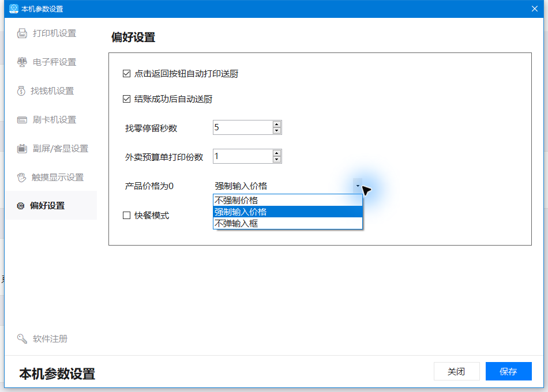The height and width of the screenshot is (392, 548).
Task: Click the 本机参数设置 footer title
Action: (x=57, y=374)
